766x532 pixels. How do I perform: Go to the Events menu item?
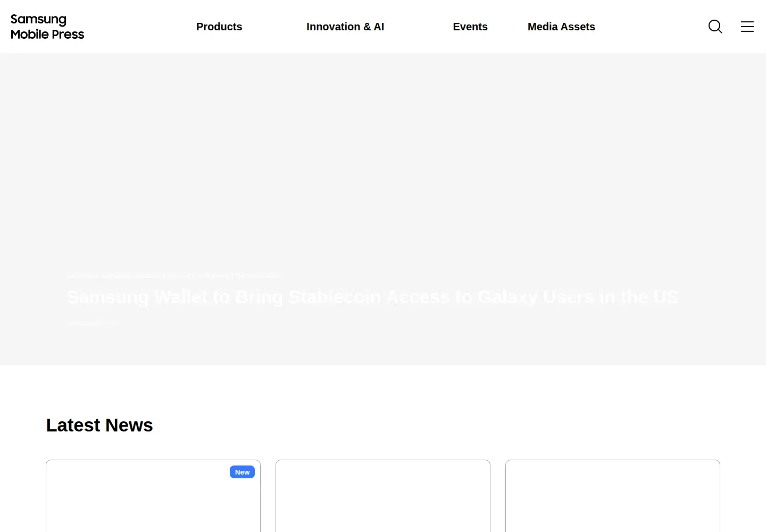click(x=470, y=27)
